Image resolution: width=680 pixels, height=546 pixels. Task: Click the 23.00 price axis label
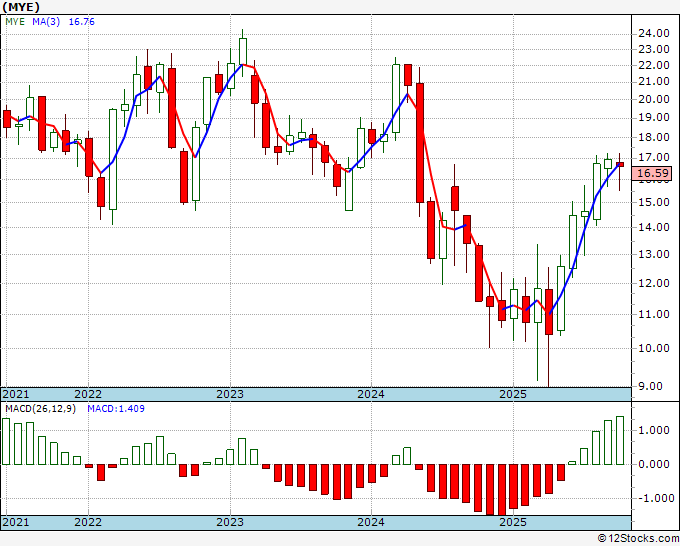click(654, 49)
